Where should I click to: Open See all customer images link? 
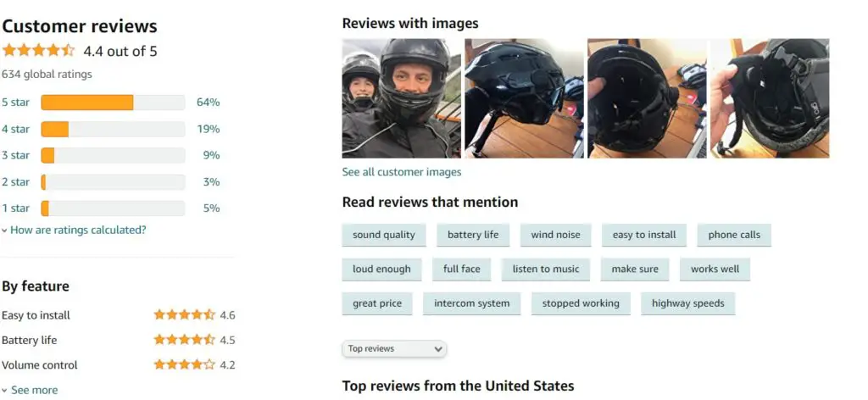(401, 172)
